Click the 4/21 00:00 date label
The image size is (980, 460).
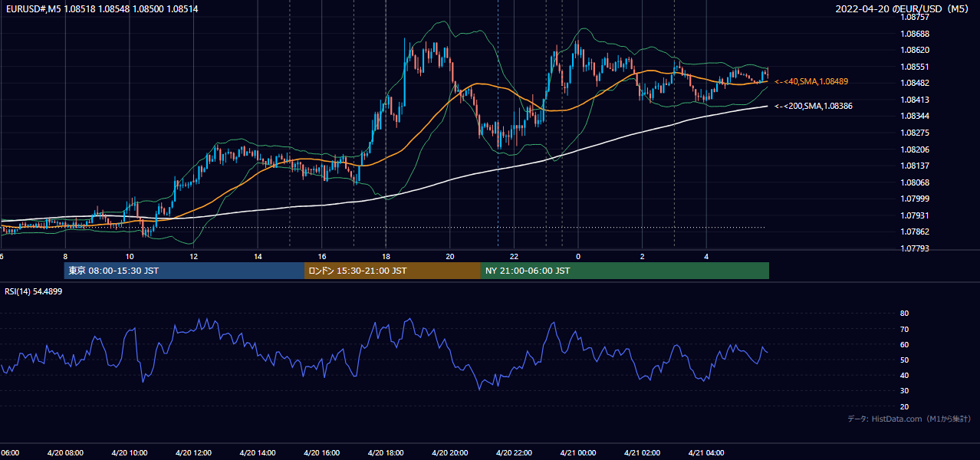pos(578,453)
